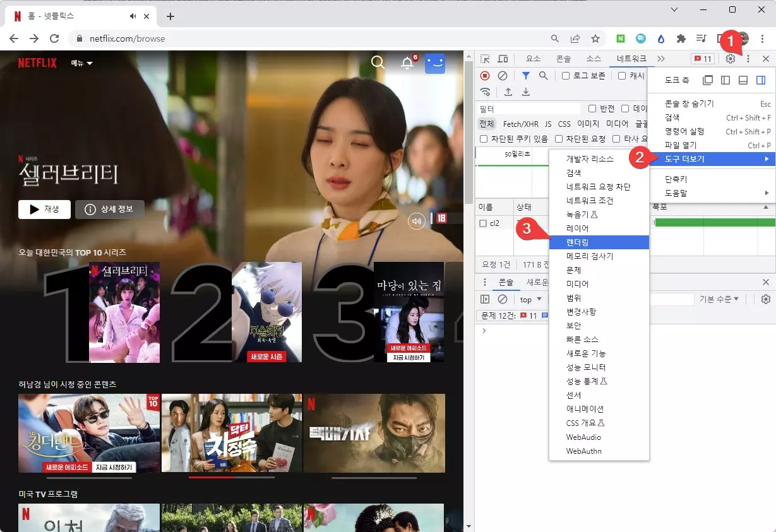Undock DevTools into separate window
Viewport: 776px width, 532px height.
708,80
